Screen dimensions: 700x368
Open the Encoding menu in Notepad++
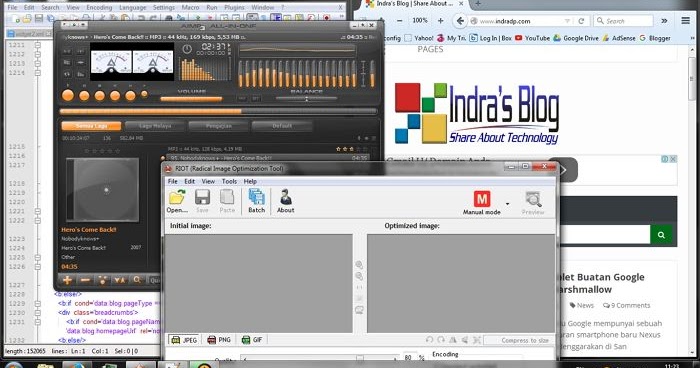tap(99, 8)
